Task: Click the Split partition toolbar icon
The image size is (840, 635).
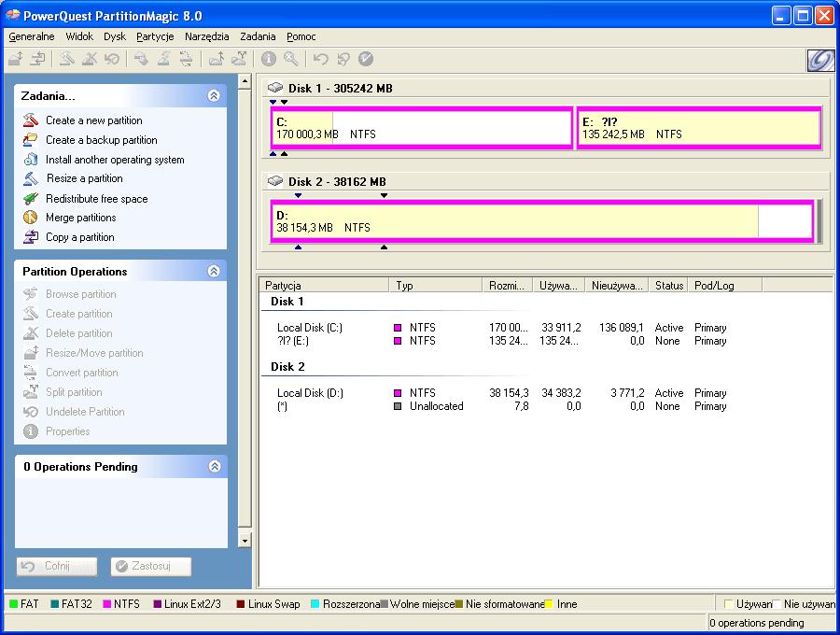Action: tap(239, 59)
